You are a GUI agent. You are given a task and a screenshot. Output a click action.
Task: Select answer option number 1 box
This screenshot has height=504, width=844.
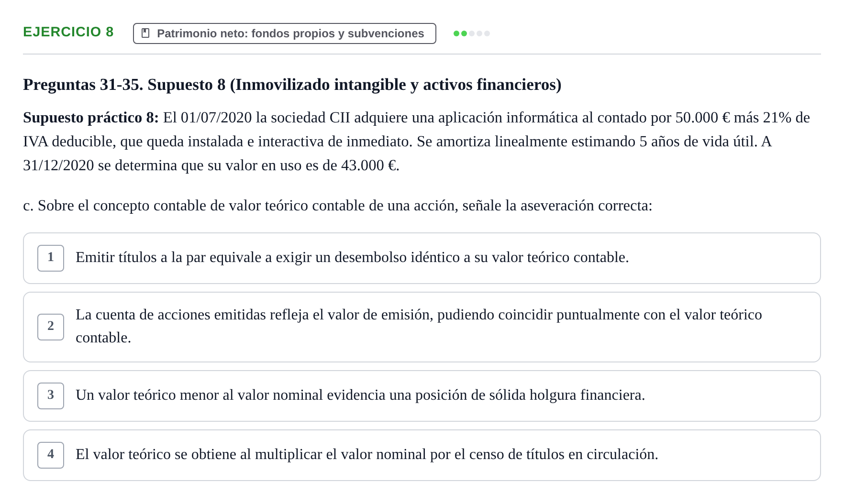(x=51, y=258)
